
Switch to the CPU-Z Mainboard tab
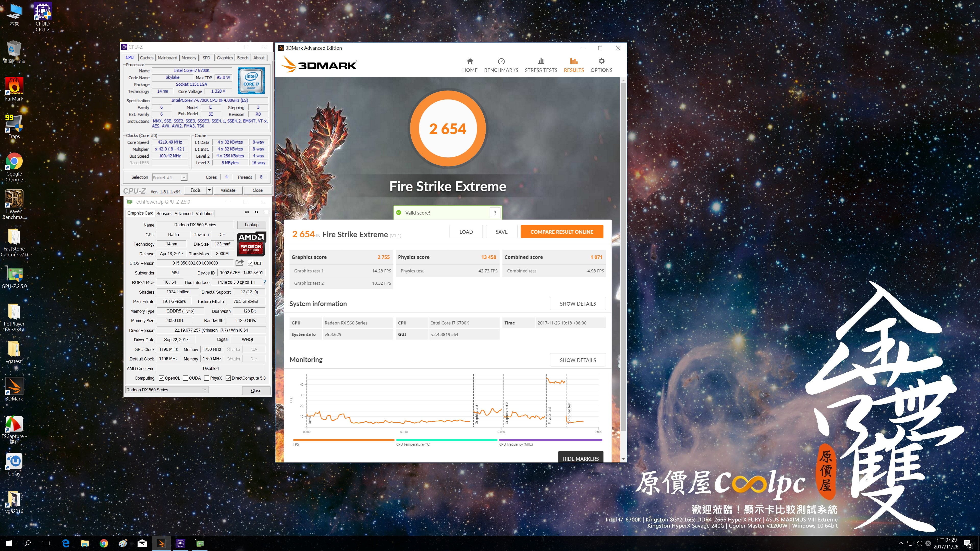[x=167, y=58]
